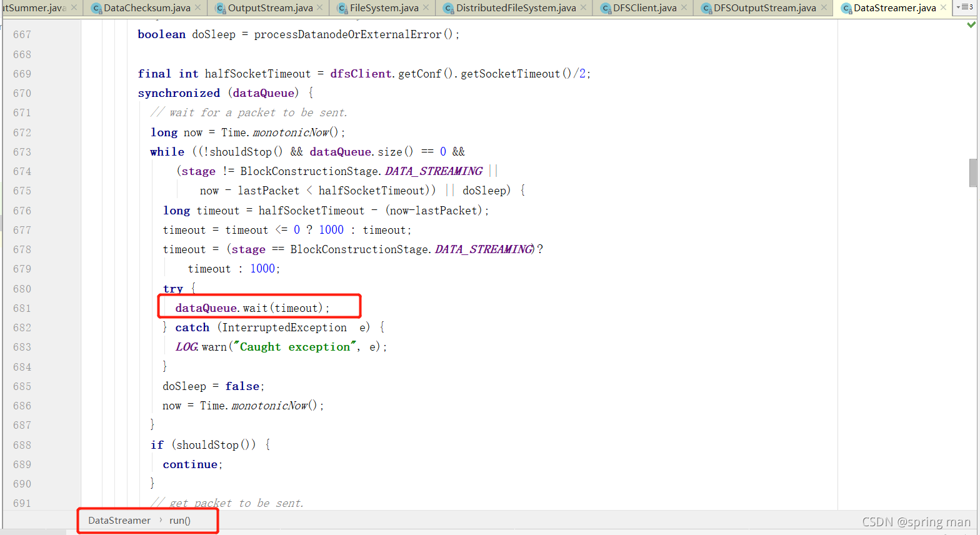
Task: Close the DistributedFileSystem.java tab
Action: point(584,7)
